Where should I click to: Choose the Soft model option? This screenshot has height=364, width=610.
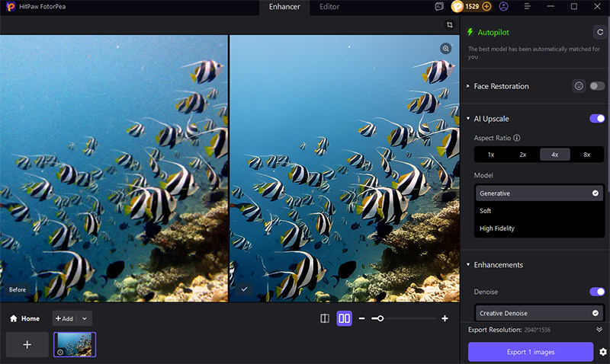pos(539,210)
